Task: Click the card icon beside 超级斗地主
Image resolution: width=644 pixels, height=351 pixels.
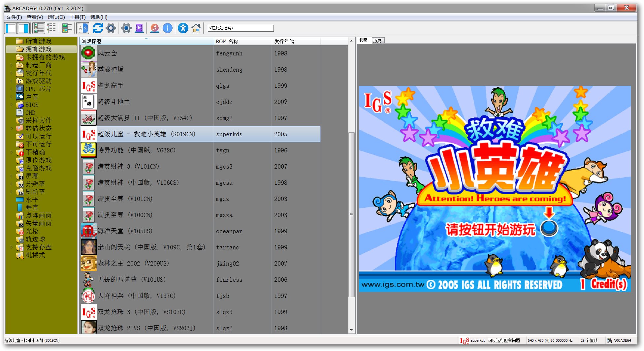Action: [88, 102]
